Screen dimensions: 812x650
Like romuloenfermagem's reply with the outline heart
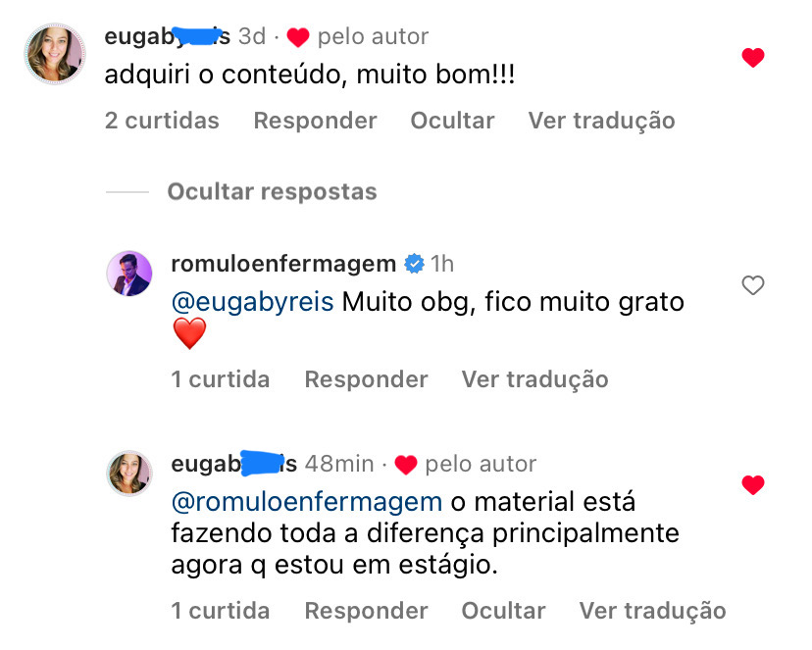click(x=752, y=286)
